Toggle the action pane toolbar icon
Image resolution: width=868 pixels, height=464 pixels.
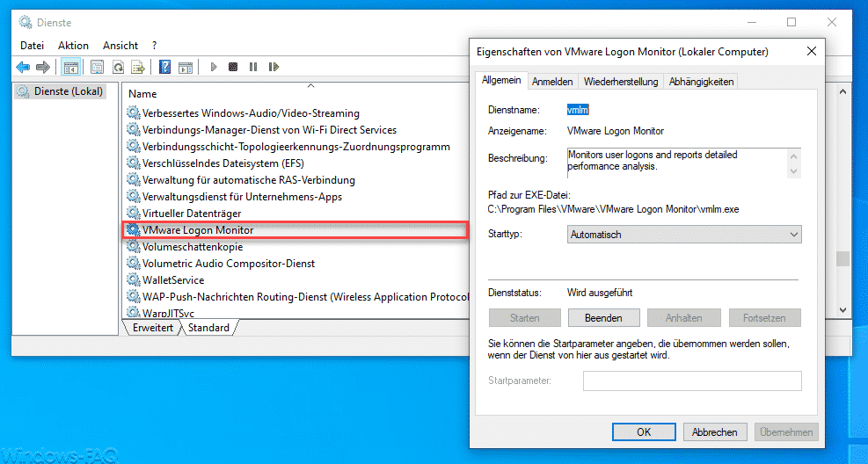tap(186, 68)
